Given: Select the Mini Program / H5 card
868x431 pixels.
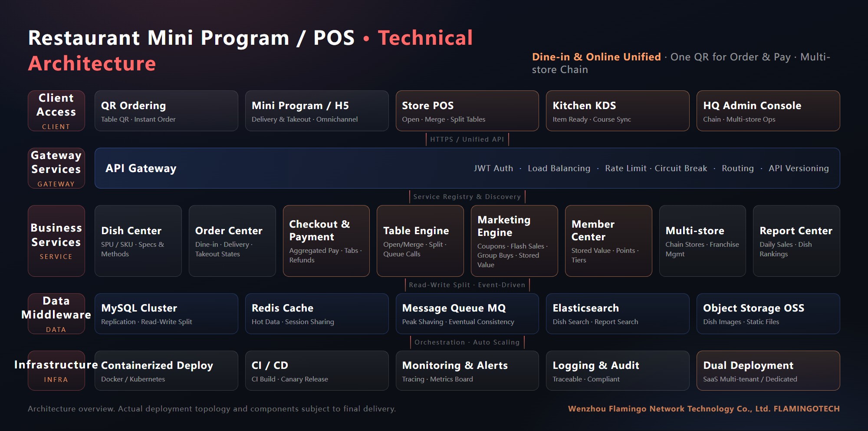Looking at the screenshot, I should tap(317, 111).
